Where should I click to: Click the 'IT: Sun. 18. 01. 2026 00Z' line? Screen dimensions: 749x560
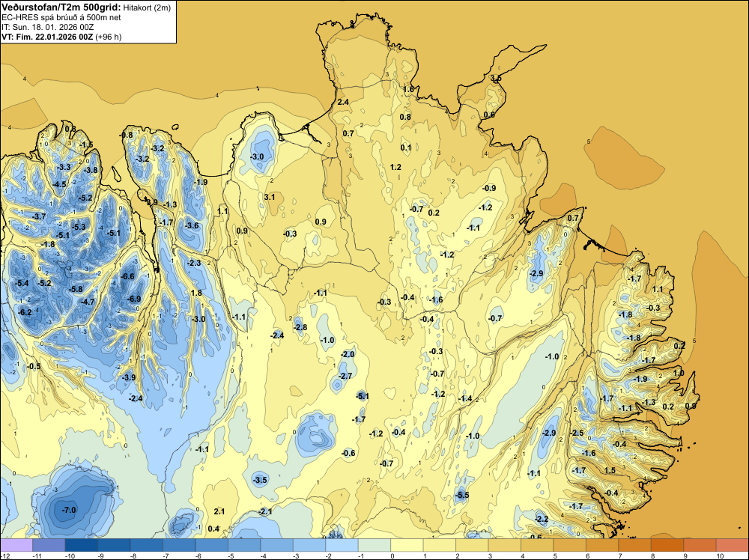48,27
